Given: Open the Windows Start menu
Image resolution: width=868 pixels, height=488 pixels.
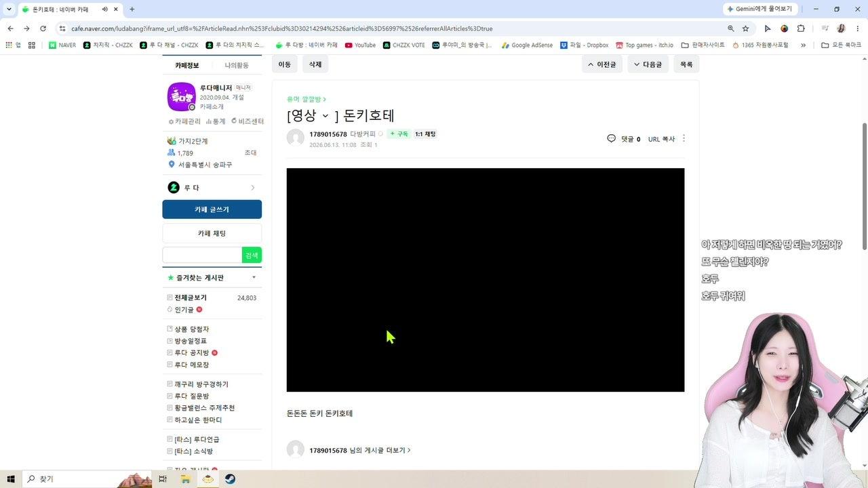Looking at the screenshot, I should [11, 479].
